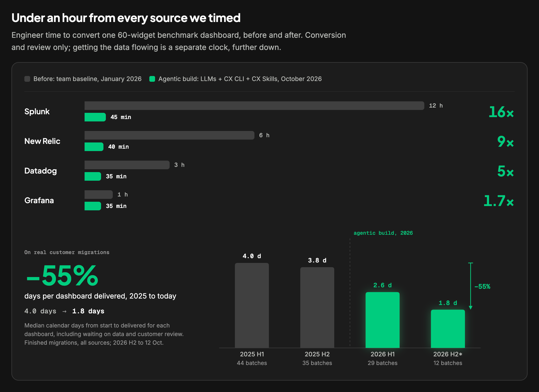Select the Grafana row label
Image resolution: width=539 pixels, height=392 pixels.
tap(39, 200)
